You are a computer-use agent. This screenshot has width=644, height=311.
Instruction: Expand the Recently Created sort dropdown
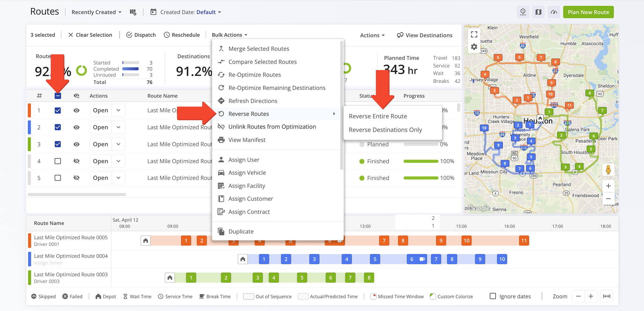pyautogui.click(x=96, y=12)
